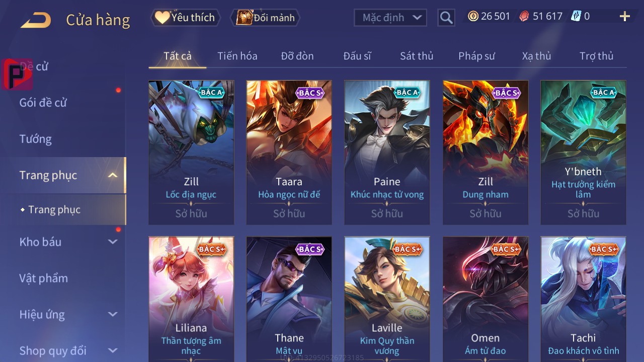Click the plus icon to add currency
This screenshot has height=362, width=644.
[625, 17]
